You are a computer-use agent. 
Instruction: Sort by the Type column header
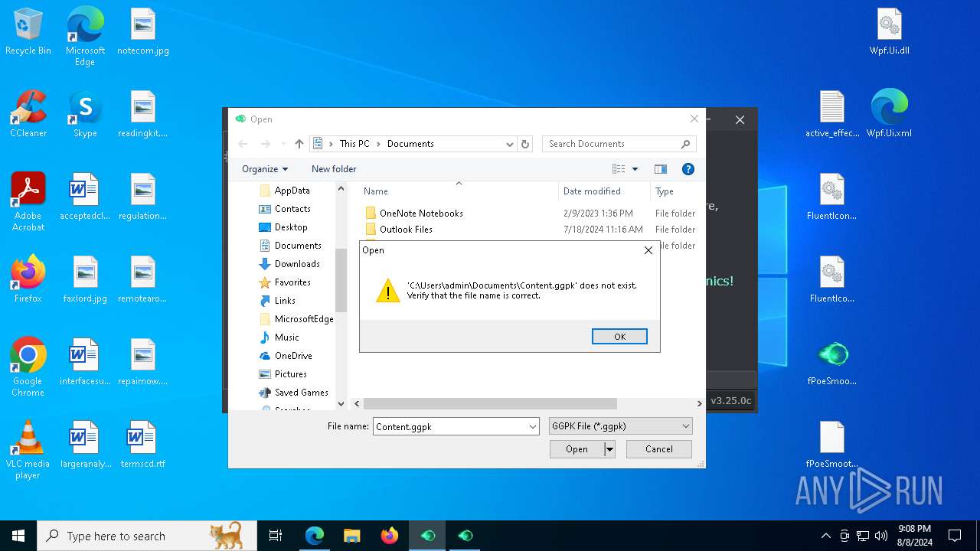coord(665,191)
